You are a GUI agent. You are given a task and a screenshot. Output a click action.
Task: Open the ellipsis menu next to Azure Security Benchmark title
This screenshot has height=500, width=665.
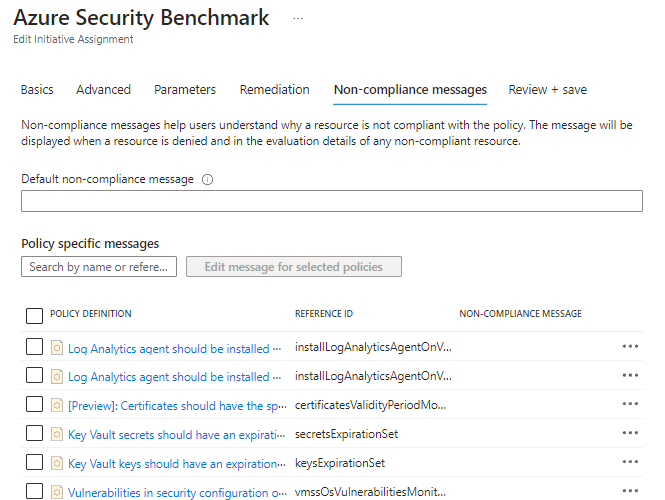[298, 19]
